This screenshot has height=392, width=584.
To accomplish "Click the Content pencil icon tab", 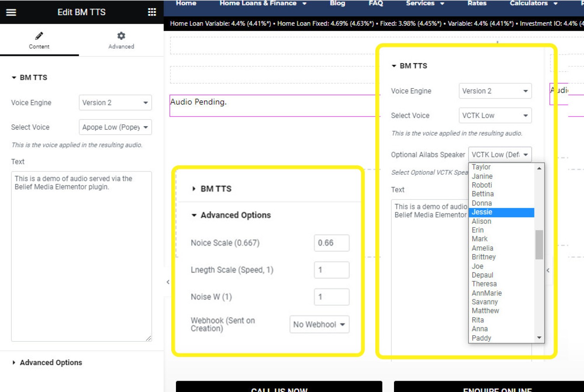I will tap(39, 40).
